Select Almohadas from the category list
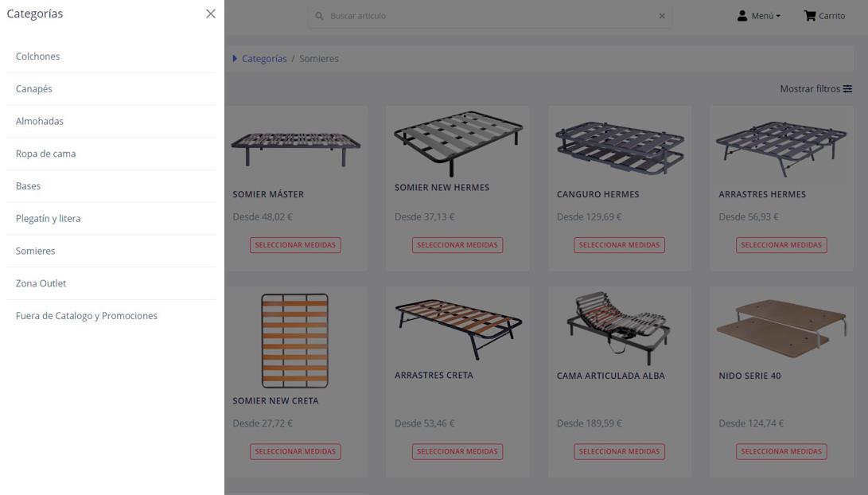 point(39,121)
